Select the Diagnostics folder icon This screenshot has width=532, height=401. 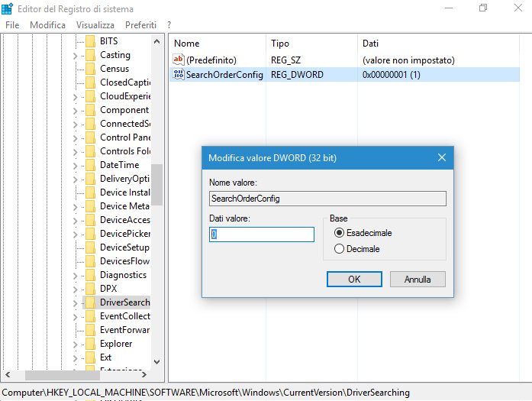[x=90, y=275]
